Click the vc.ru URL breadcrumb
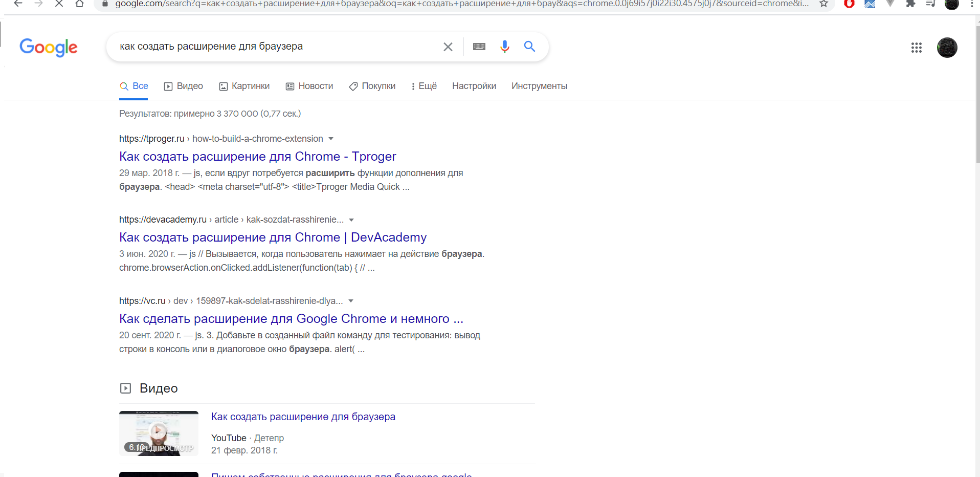 (x=231, y=301)
